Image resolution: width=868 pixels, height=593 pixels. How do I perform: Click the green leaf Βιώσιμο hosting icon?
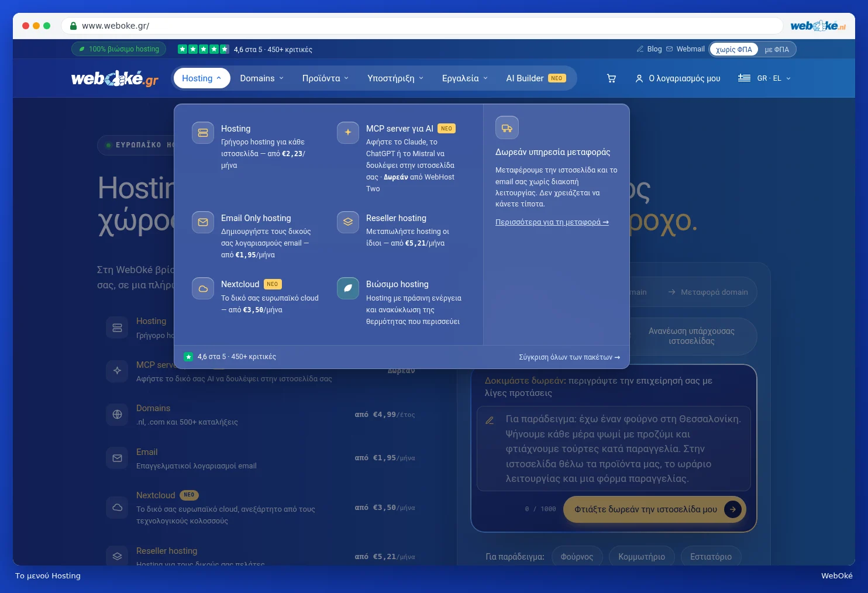click(348, 288)
